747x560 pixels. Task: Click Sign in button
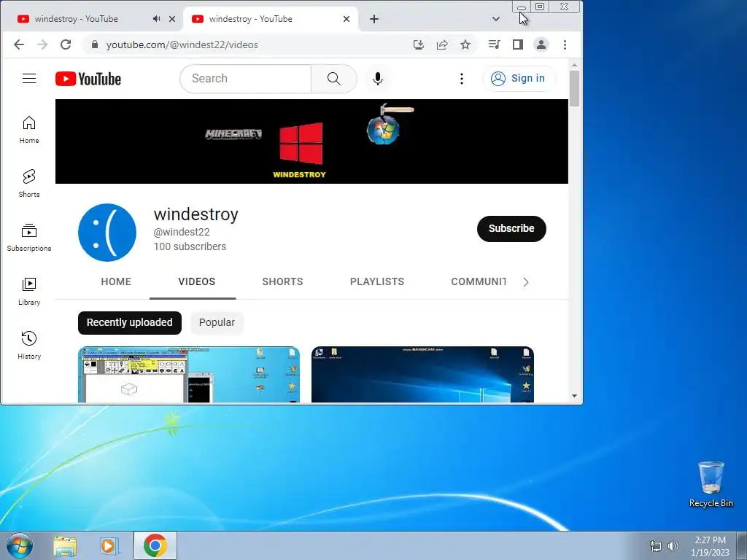click(x=519, y=79)
